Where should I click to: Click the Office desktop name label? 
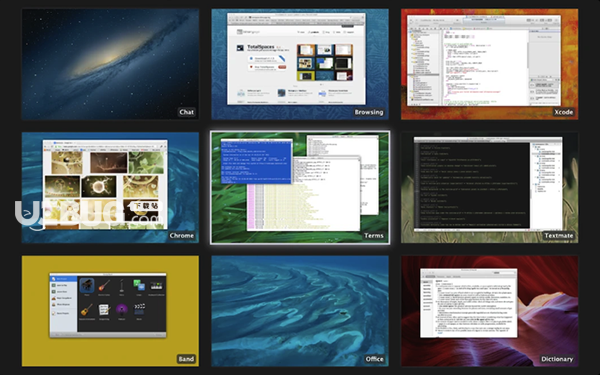[x=374, y=359]
